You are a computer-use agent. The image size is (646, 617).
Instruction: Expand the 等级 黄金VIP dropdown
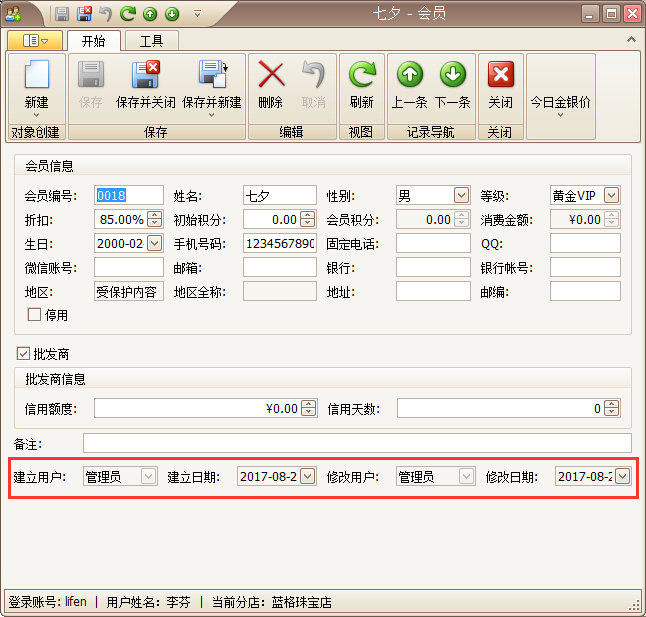tap(612, 195)
